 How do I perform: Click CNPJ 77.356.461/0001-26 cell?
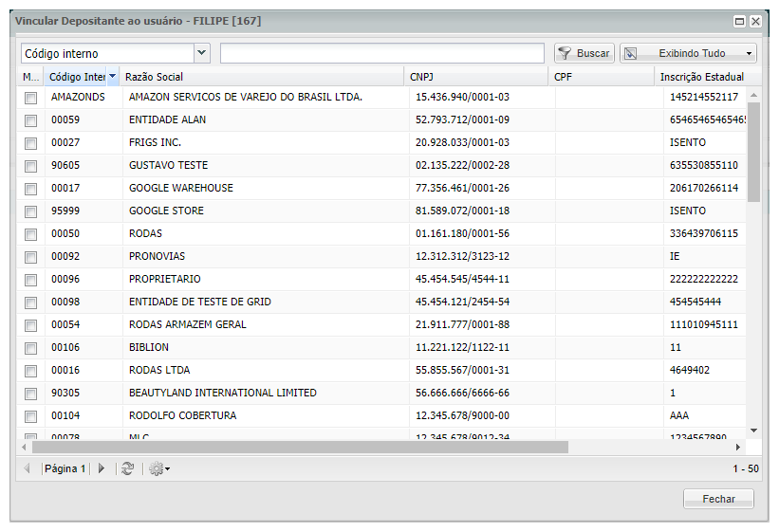462,188
